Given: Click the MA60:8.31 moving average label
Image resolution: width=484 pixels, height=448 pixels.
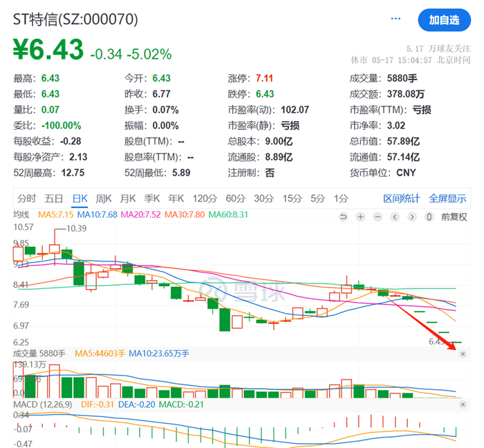Looking at the screenshot, I should [228, 214].
